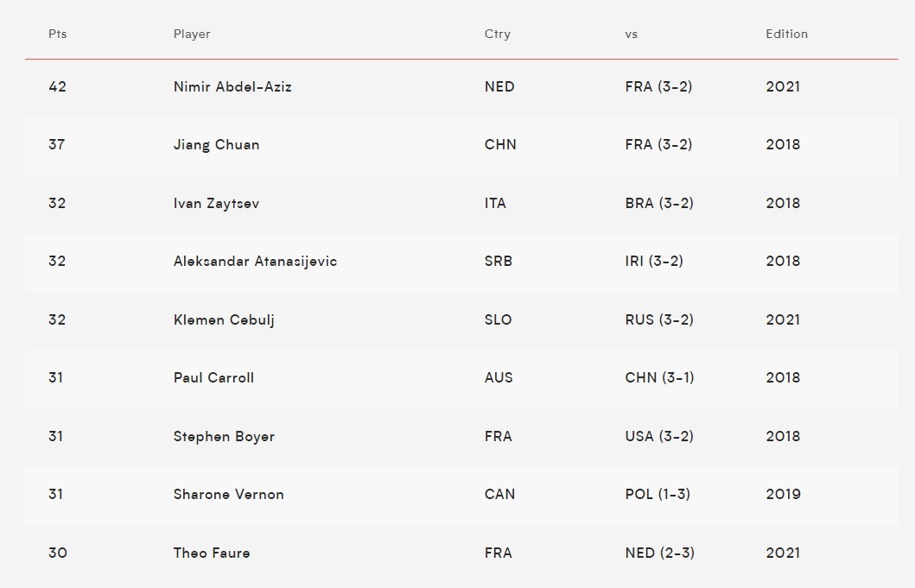
Task: Click on Ivan Zaytsev's name
Action: [216, 204]
